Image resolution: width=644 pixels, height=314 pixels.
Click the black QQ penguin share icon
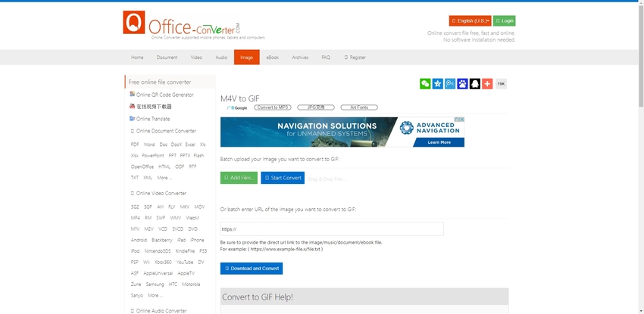(x=475, y=84)
